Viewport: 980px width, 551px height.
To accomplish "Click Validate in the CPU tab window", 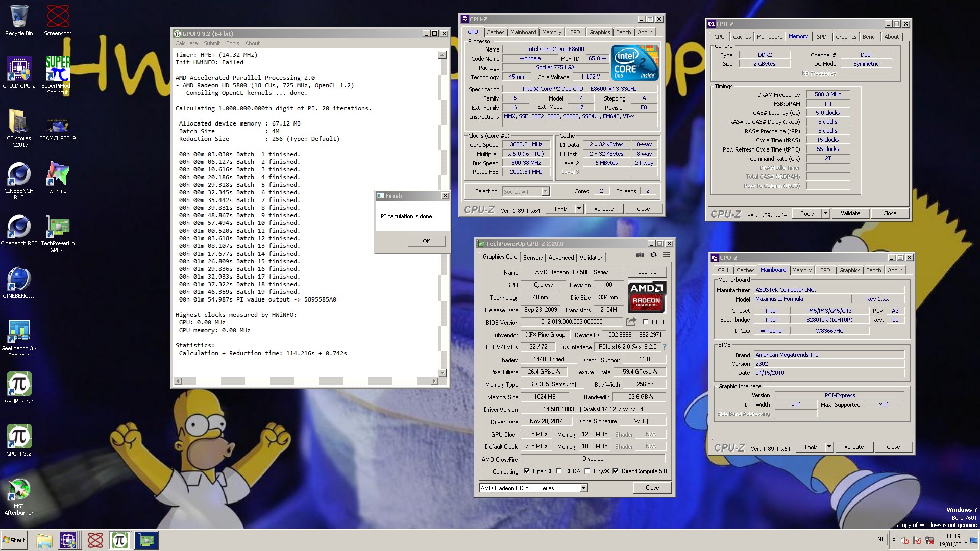I will click(x=604, y=209).
